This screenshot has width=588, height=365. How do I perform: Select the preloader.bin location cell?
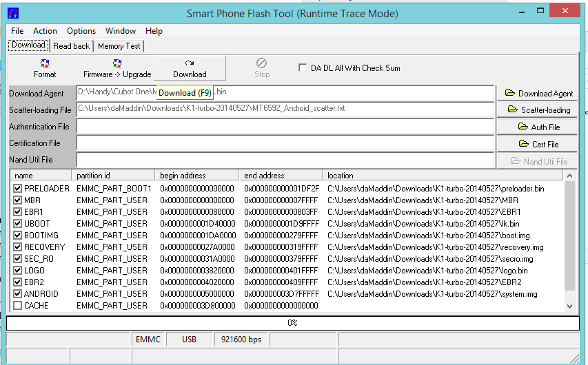coord(436,189)
